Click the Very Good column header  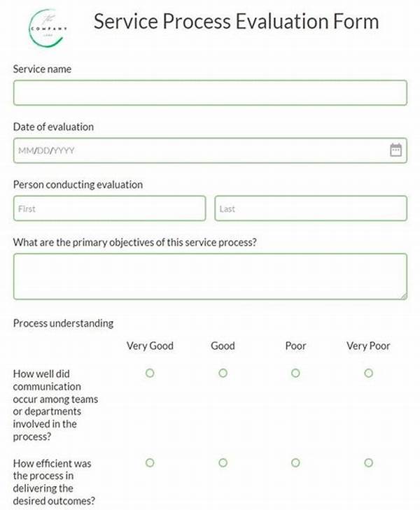coord(150,346)
